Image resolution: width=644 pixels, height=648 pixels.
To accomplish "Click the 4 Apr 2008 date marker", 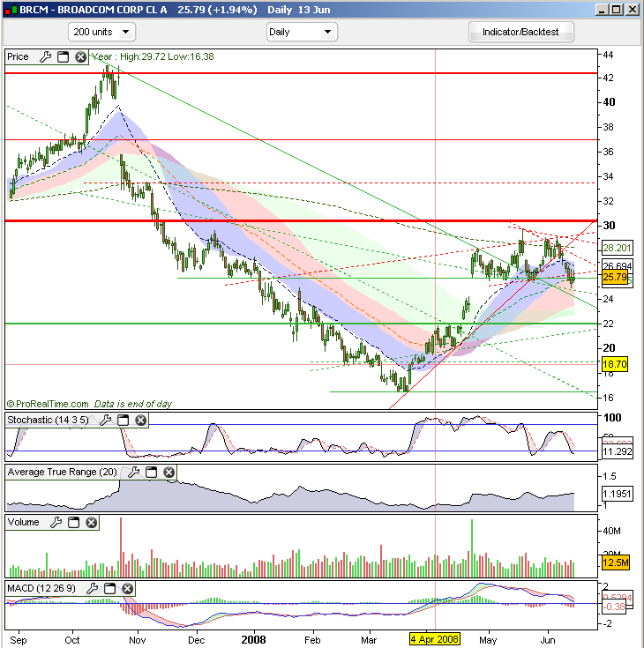I will [x=435, y=639].
